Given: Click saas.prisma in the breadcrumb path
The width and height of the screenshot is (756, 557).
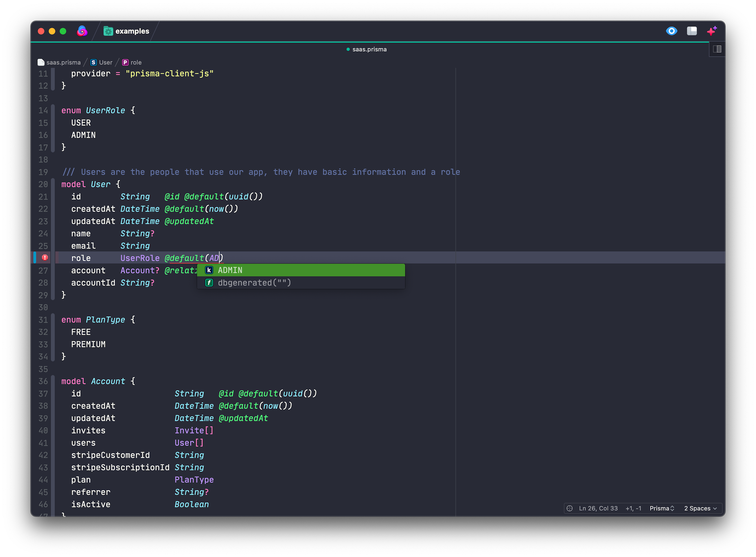Looking at the screenshot, I should click(63, 62).
